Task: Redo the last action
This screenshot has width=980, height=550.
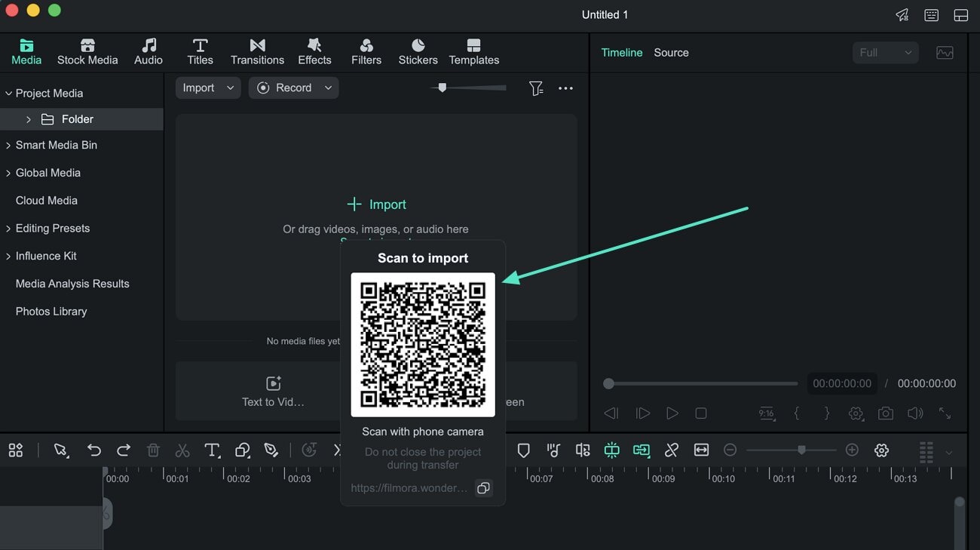Action: click(x=124, y=450)
